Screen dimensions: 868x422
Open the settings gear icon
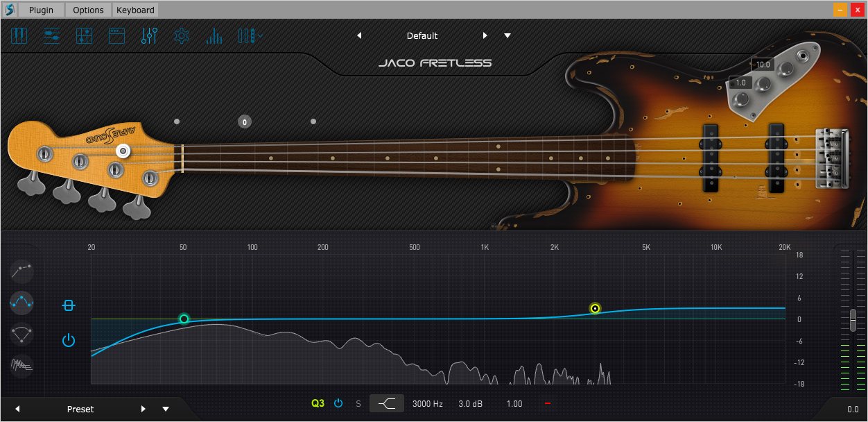coord(182,35)
